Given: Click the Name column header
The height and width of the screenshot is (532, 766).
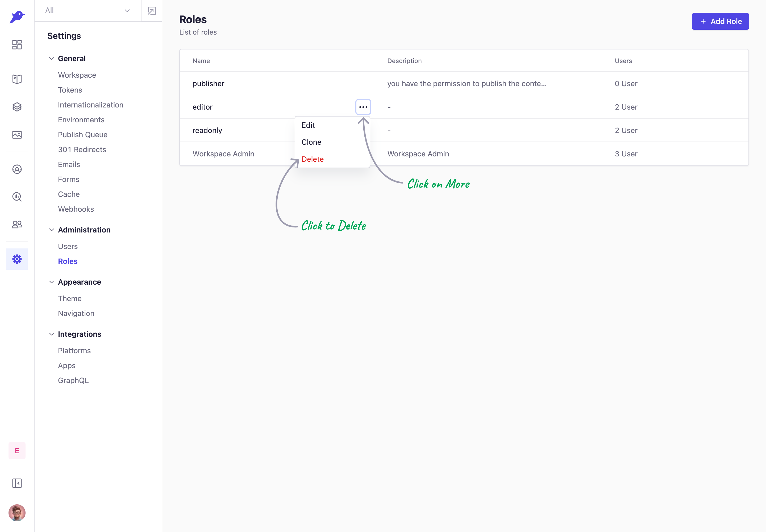Looking at the screenshot, I should 201,61.
